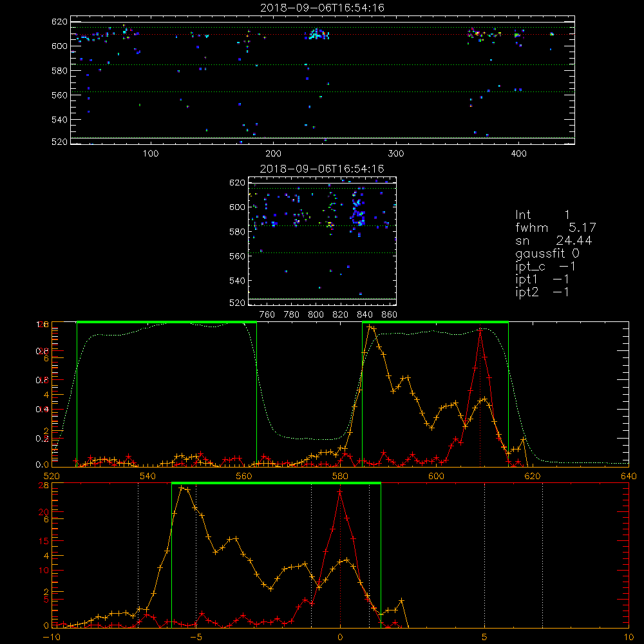The width and height of the screenshot is (644, 644).
Task: Click x-axis label 860 in middle panel
Action: point(390,315)
